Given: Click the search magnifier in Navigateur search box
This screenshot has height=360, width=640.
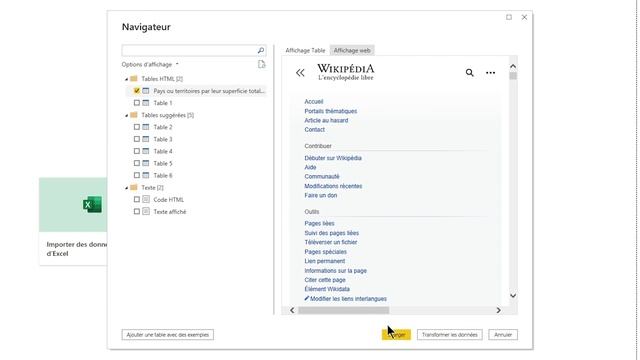Looking at the screenshot, I should [x=261, y=51].
